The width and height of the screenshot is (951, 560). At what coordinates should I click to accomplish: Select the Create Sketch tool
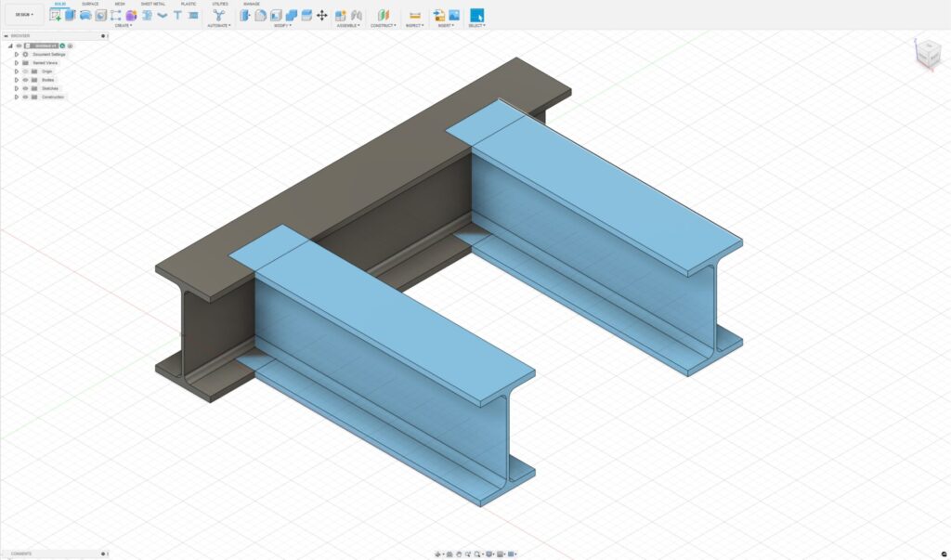tap(55, 15)
